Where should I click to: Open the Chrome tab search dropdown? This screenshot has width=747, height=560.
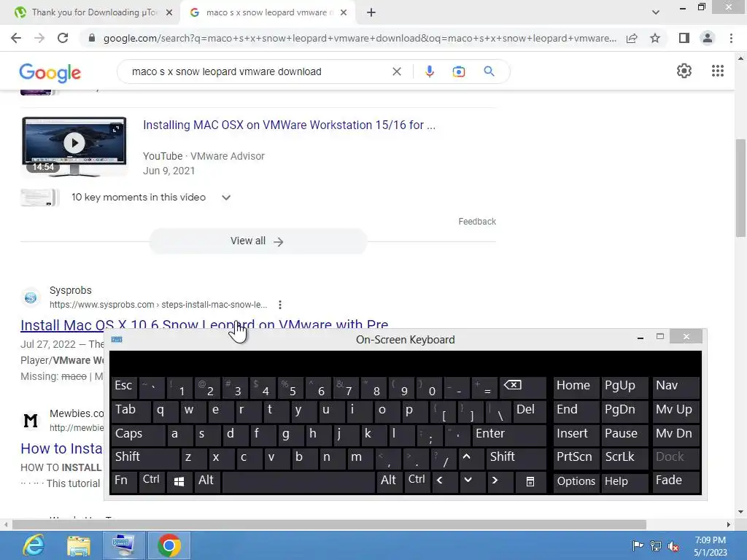coord(656,12)
